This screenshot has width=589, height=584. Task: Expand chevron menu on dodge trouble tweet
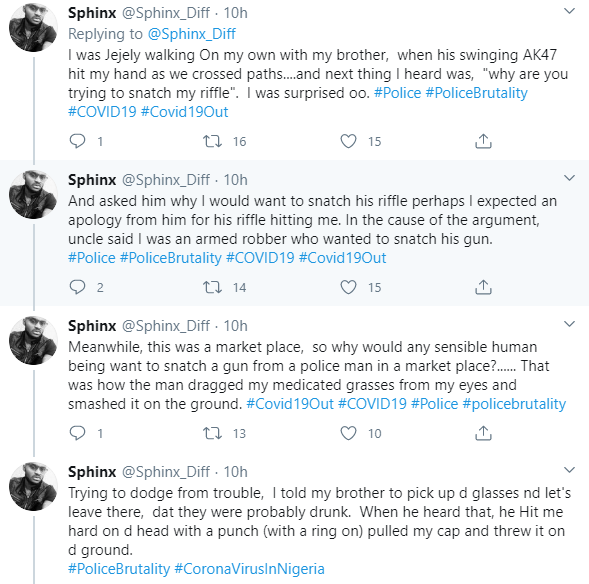tap(570, 470)
